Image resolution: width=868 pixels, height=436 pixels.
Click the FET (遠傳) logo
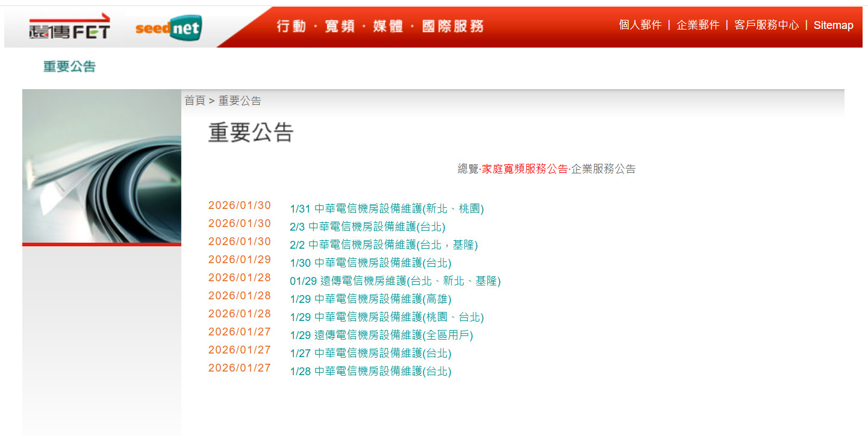[x=69, y=26]
